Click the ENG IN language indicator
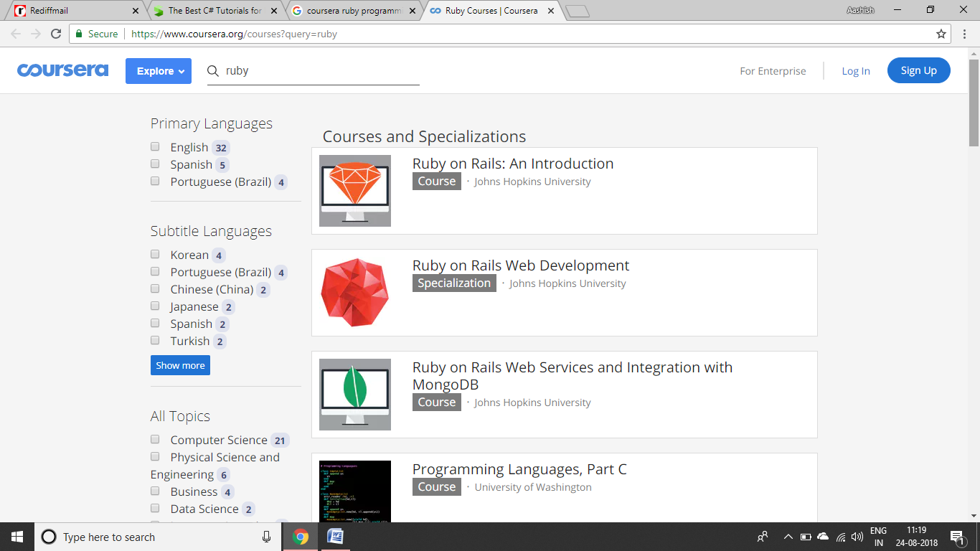The width and height of the screenshot is (980, 551). [878, 537]
